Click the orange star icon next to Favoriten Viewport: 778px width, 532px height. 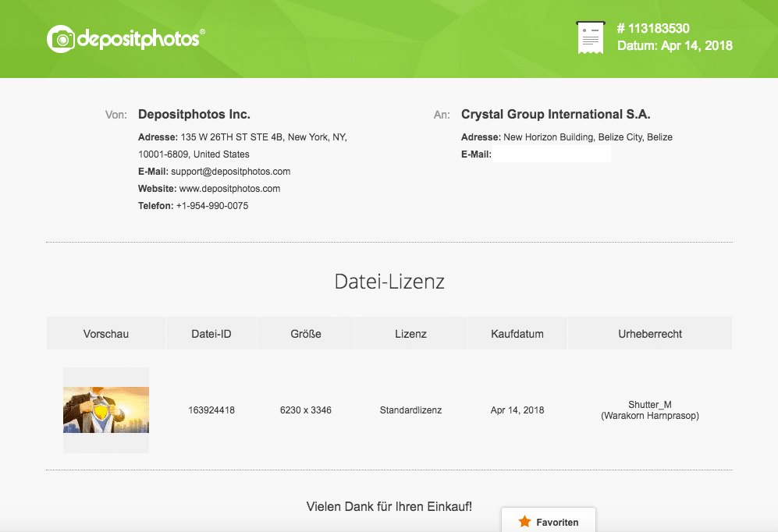pyautogui.click(x=524, y=522)
